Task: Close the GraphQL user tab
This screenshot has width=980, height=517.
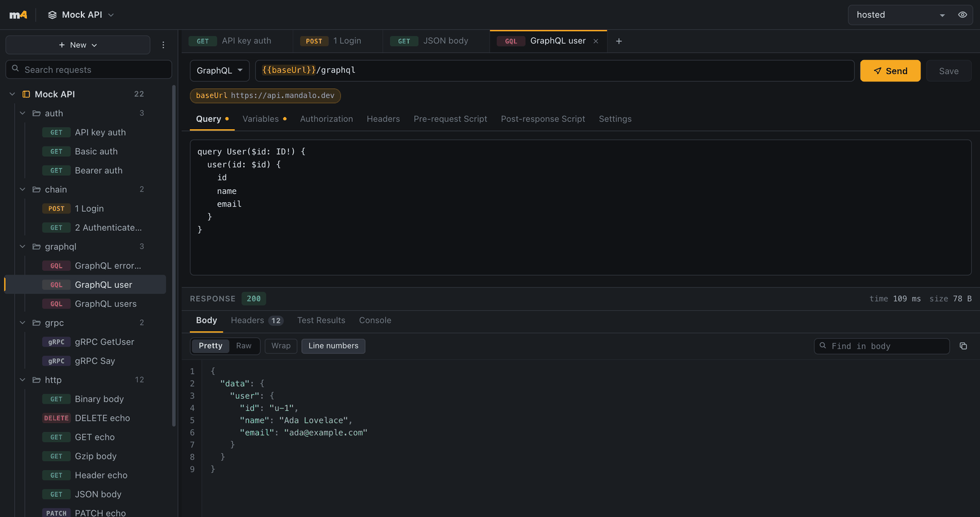Action: (x=595, y=41)
